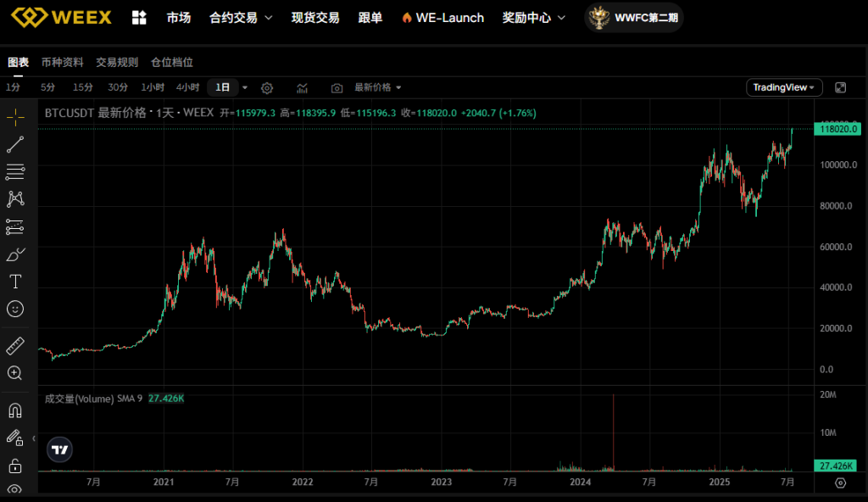868x502 pixels.
Task: Toggle magnet mode for drawings
Action: point(15,410)
